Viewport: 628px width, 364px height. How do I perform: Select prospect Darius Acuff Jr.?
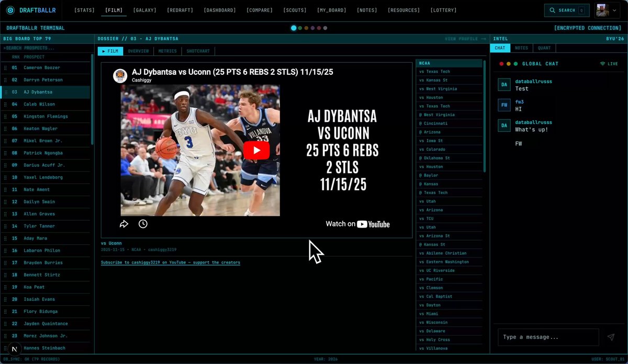46,165
